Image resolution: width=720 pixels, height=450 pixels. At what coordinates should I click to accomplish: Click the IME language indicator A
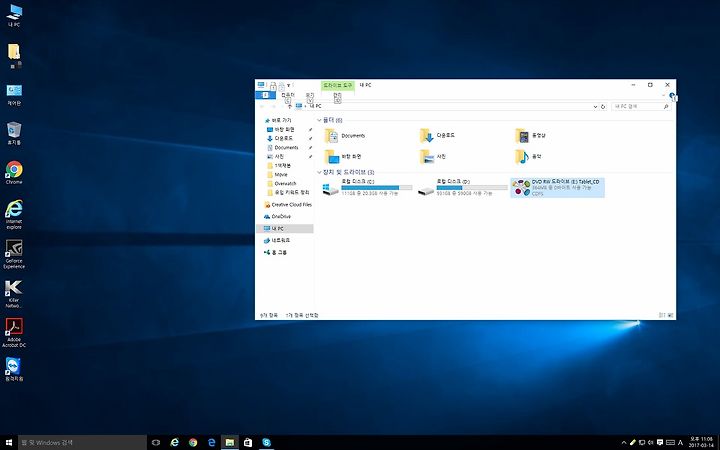click(681, 443)
